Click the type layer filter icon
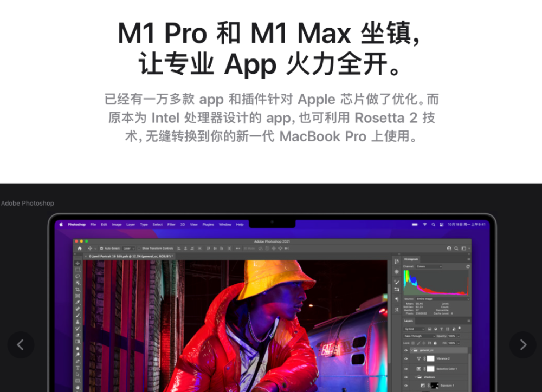The height and width of the screenshot is (392, 542). (441, 329)
